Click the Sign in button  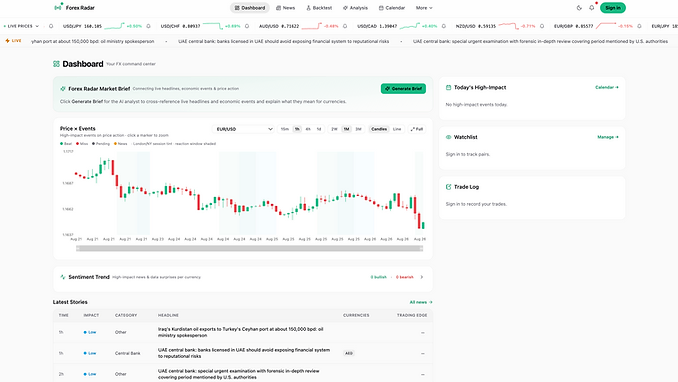[613, 8]
